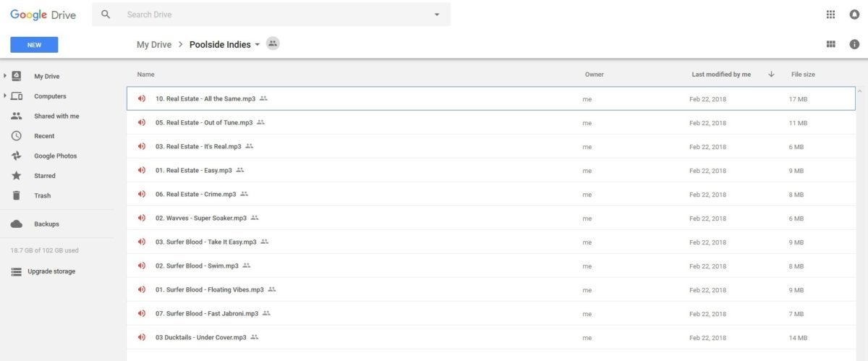The width and height of the screenshot is (868, 361).
Task: Sort by the File size column header
Action: click(803, 75)
